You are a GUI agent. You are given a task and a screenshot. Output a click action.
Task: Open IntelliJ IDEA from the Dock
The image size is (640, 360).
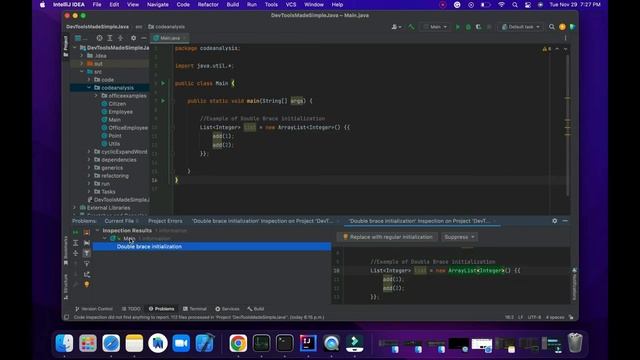[308, 343]
